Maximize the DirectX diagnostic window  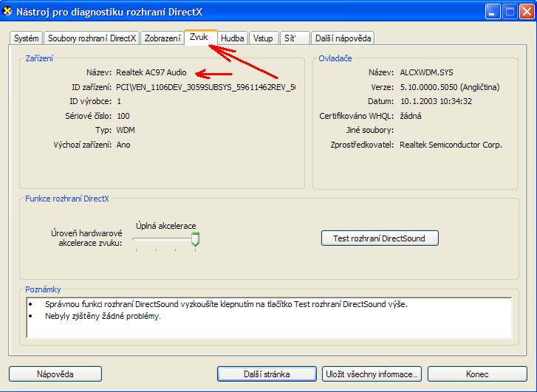(x=509, y=12)
